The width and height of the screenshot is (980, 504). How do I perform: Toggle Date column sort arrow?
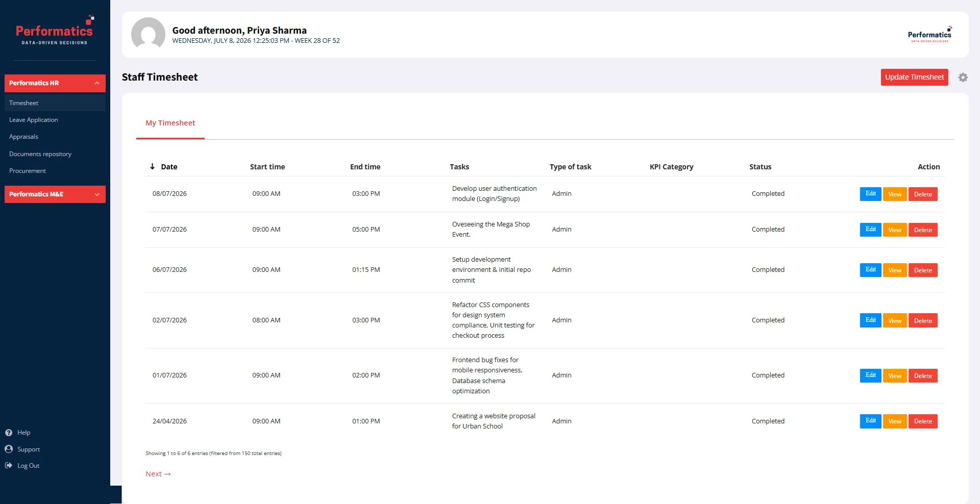point(152,166)
